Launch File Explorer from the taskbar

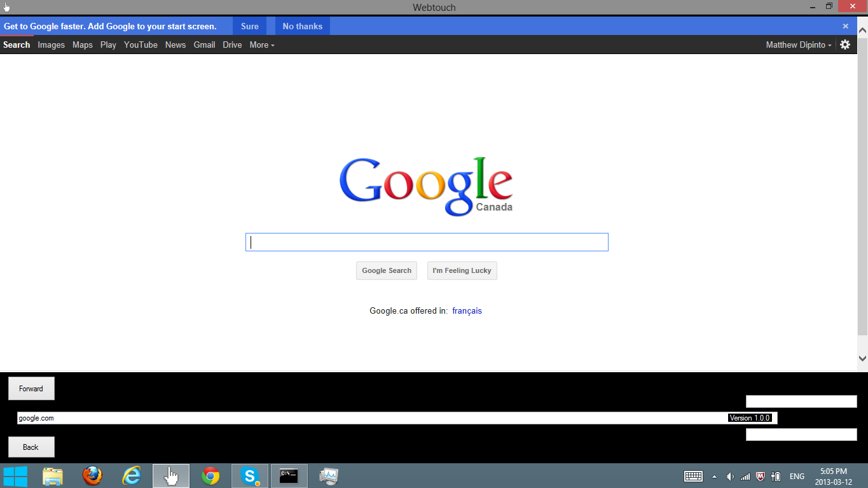(x=53, y=476)
